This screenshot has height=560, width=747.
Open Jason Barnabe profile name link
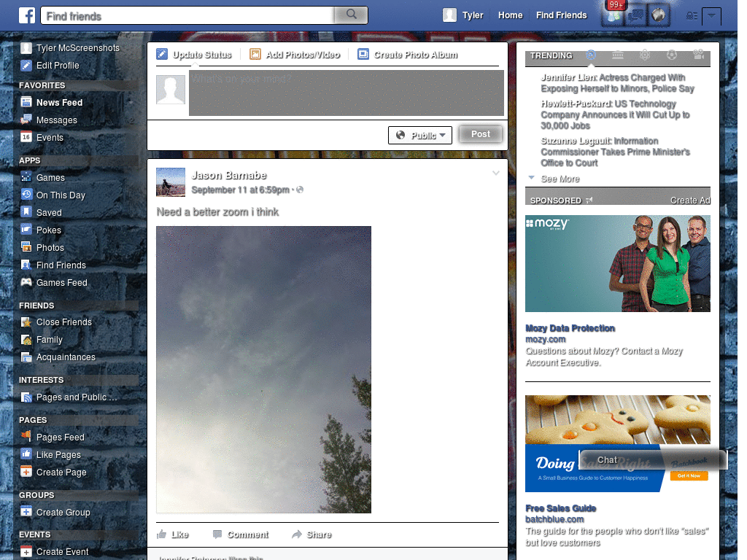click(228, 175)
